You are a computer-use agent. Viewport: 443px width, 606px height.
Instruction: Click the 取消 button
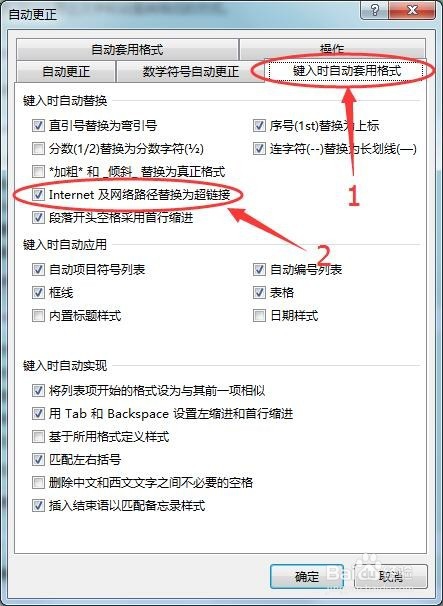click(x=391, y=577)
